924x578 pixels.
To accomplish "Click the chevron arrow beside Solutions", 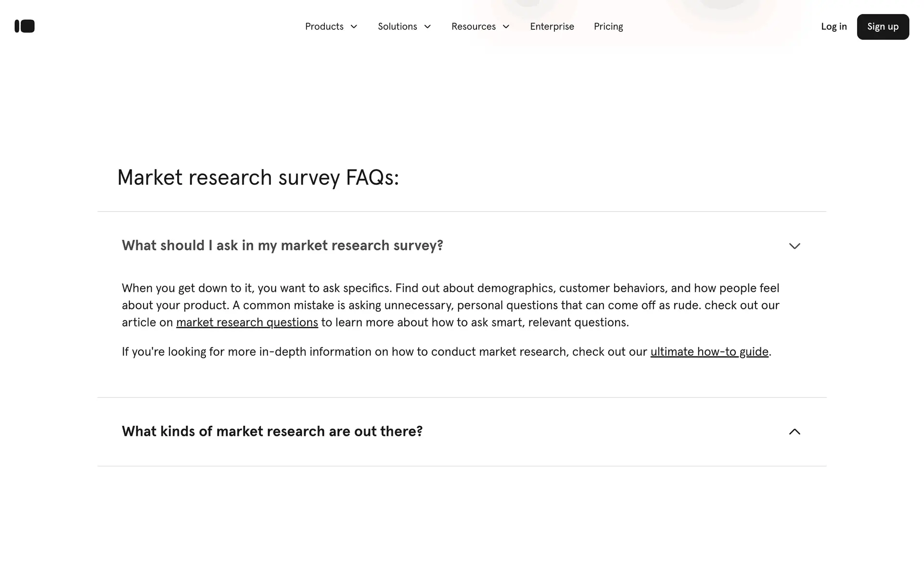I will tap(427, 27).
